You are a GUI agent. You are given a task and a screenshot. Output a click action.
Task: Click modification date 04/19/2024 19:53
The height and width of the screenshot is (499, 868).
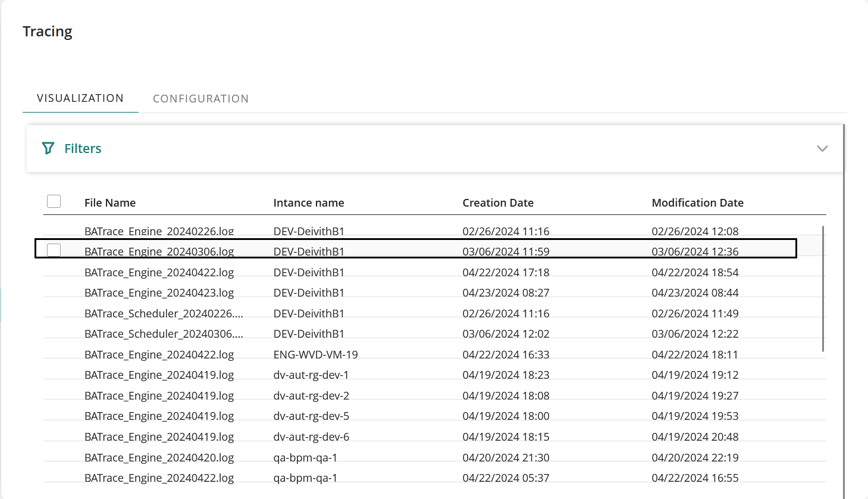tap(695, 416)
